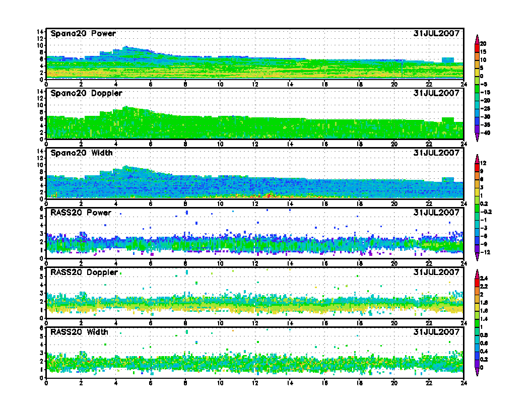Viewport: 532px width, 411px height.
Task: Click the "Spano20 Width" panel title
Action: [82, 153]
